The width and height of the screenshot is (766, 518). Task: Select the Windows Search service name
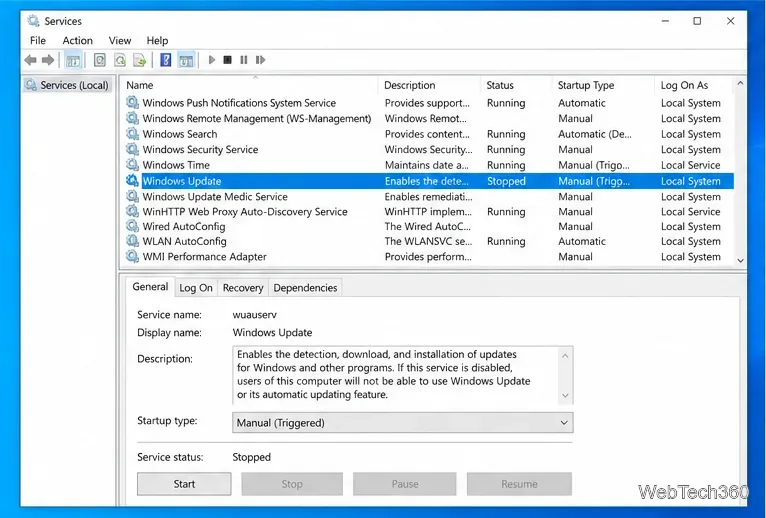(180, 134)
